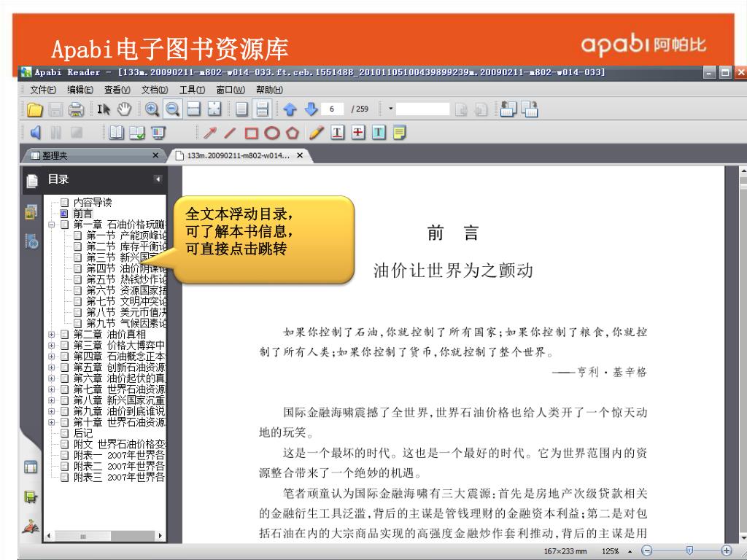Click the Print toolbar icon
747x560 pixels.
[76, 109]
